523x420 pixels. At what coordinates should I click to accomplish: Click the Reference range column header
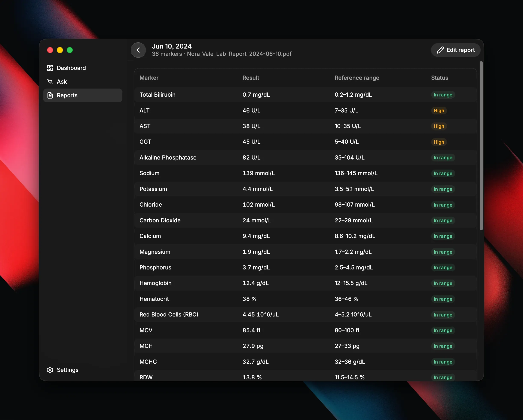coord(357,78)
